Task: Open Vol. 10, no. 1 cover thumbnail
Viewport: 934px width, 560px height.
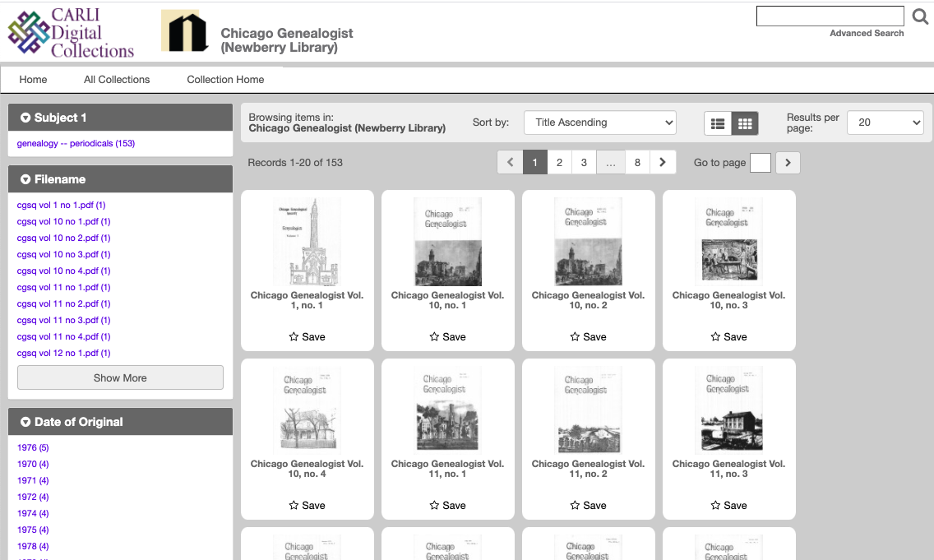Action: 448,241
